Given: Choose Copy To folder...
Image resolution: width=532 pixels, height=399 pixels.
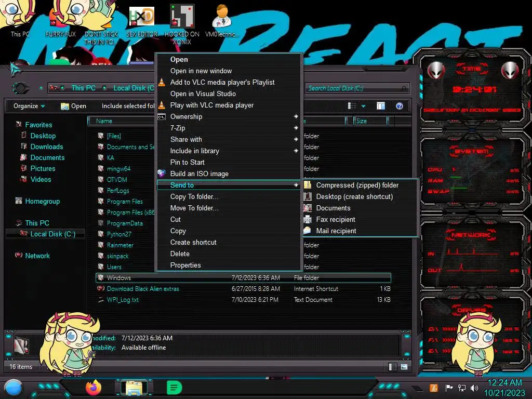Looking at the screenshot, I should (x=229, y=196).
